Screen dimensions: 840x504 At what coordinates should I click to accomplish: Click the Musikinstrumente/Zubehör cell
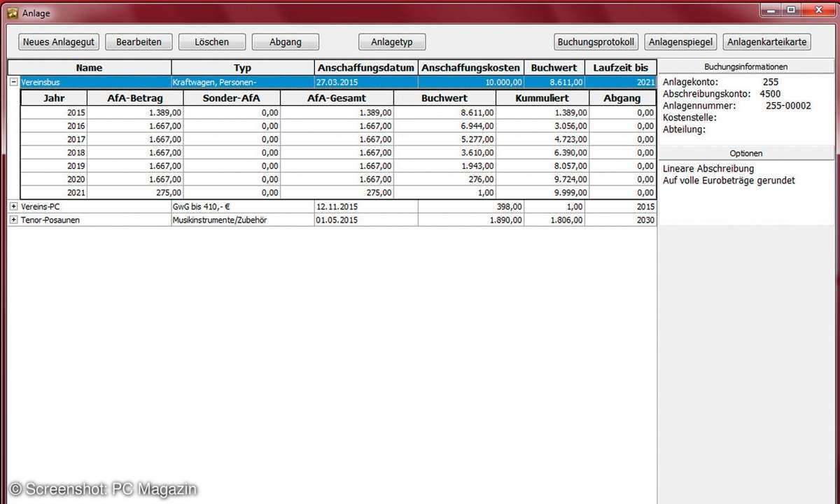coord(243,220)
